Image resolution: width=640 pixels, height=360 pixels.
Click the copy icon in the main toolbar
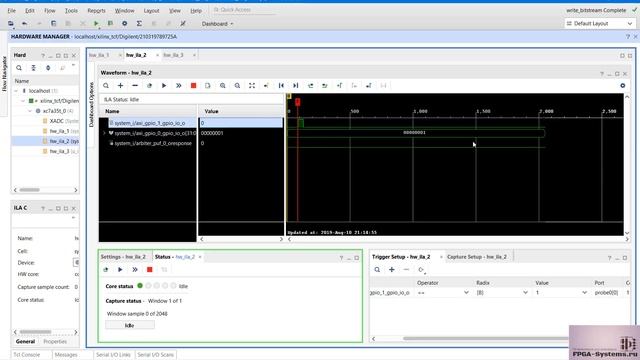(x=53, y=24)
